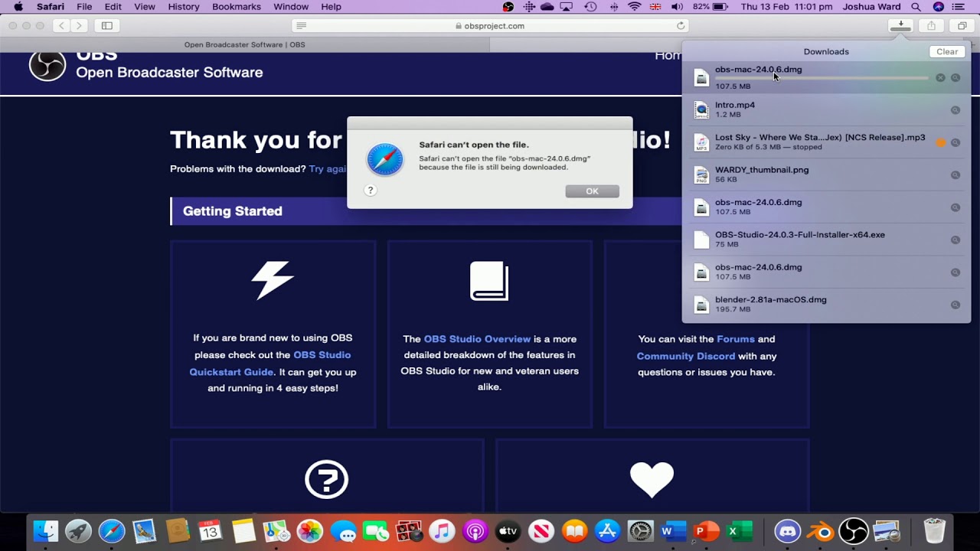
Task: Click OK in the Safari error dialog
Action: (592, 191)
